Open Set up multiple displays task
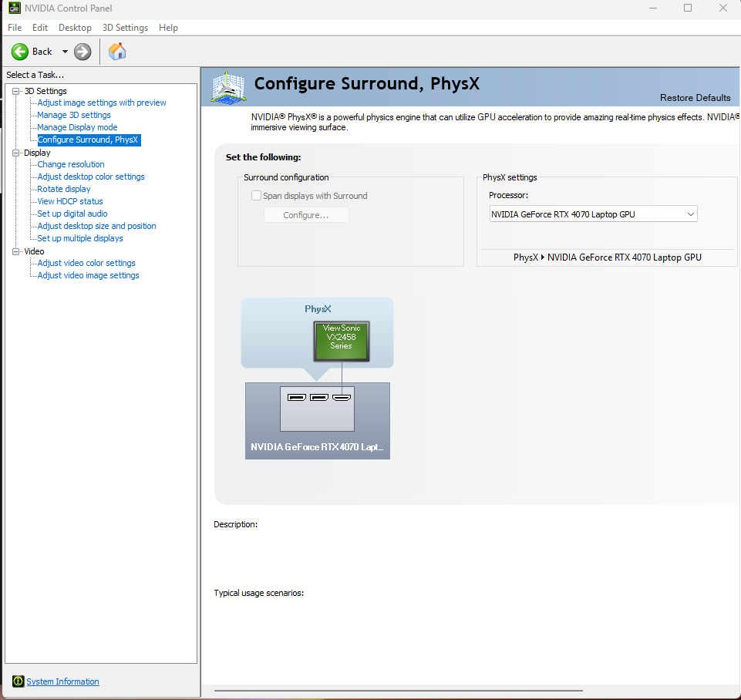Viewport: 741px width, 700px height. click(80, 238)
